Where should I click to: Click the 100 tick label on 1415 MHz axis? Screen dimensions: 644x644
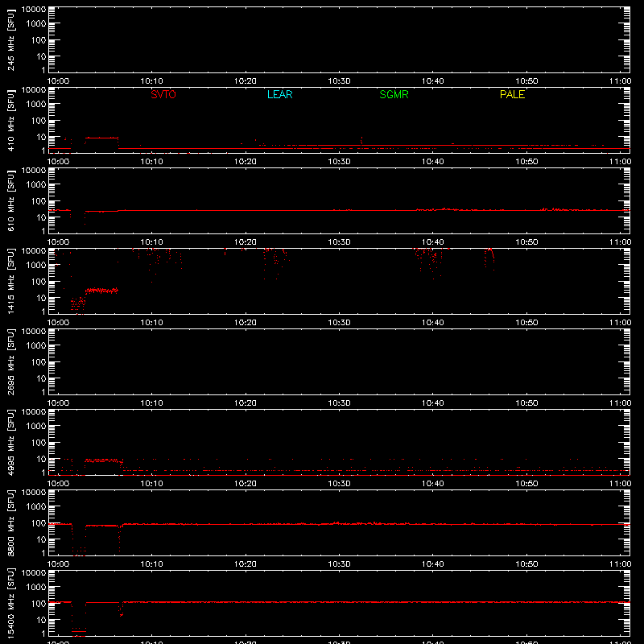click(x=39, y=282)
